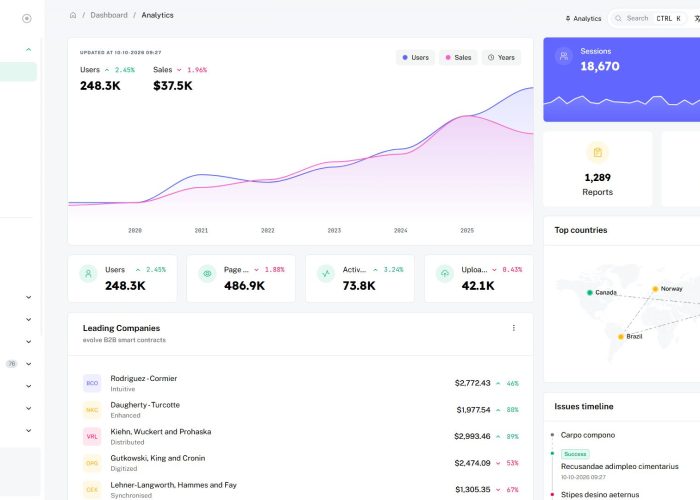Click the 53% down trend arrow

click(498, 463)
